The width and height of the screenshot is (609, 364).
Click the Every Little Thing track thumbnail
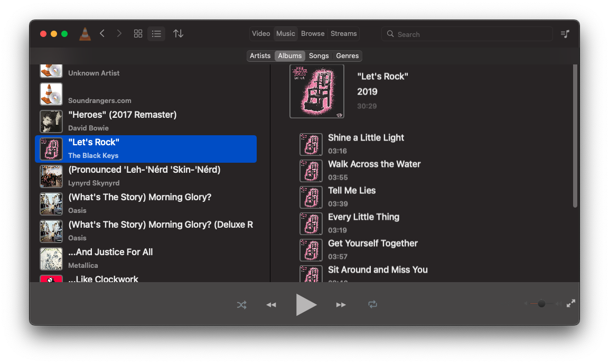[x=311, y=224]
